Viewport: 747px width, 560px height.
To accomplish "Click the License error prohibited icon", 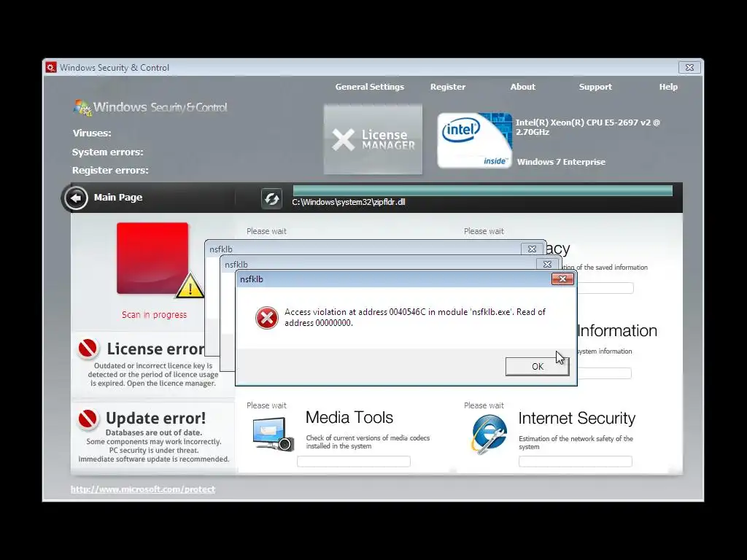I will point(88,349).
